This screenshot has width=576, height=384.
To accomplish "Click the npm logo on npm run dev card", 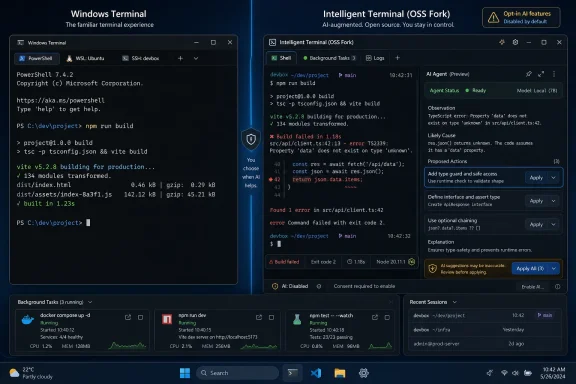I will tap(167, 319).
